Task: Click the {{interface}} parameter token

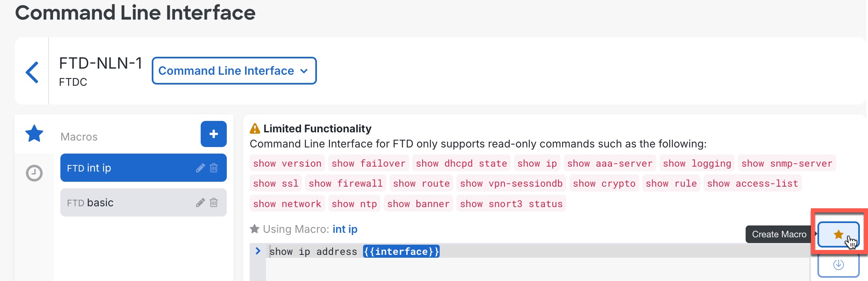Action: click(x=401, y=251)
